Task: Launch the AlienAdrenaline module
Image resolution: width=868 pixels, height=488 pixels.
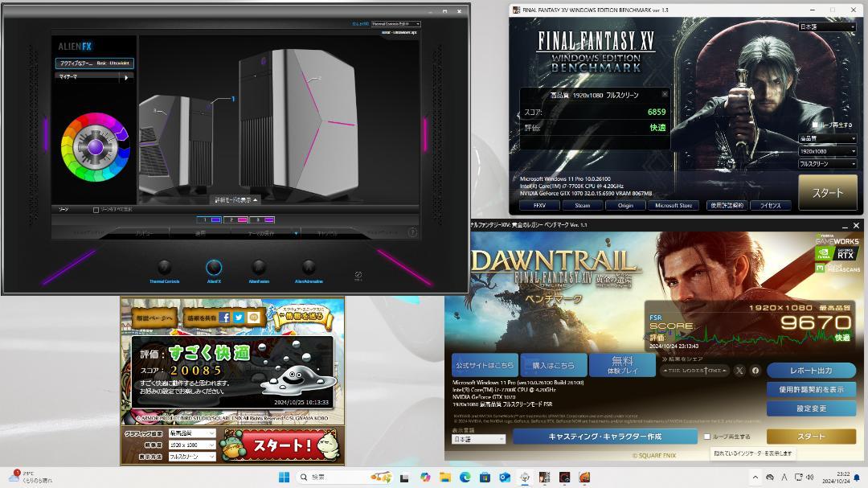Action: pyautogui.click(x=309, y=268)
